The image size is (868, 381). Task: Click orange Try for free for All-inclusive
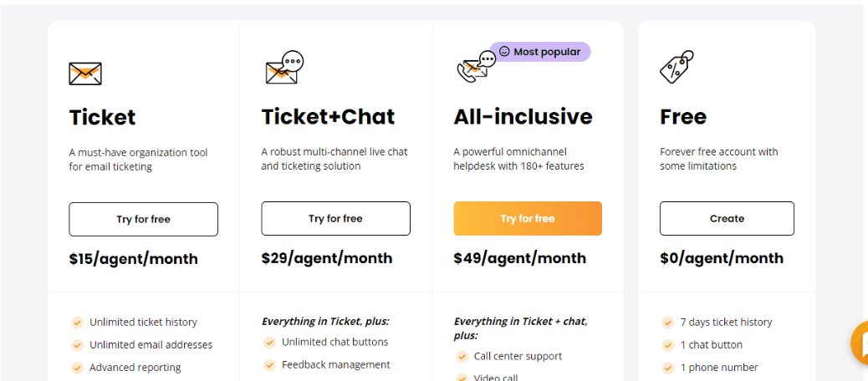[x=528, y=218]
